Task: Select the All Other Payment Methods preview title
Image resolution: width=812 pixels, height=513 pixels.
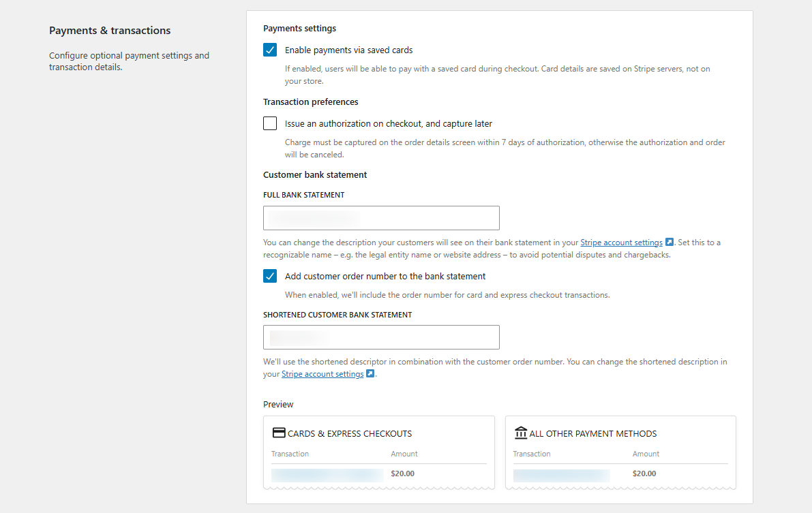Action: click(x=592, y=434)
